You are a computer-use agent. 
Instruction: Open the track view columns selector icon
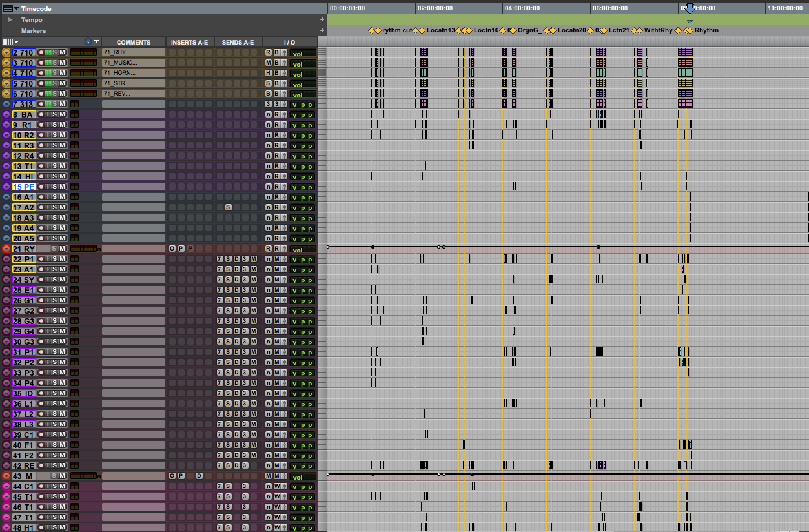[x=8, y=42]
